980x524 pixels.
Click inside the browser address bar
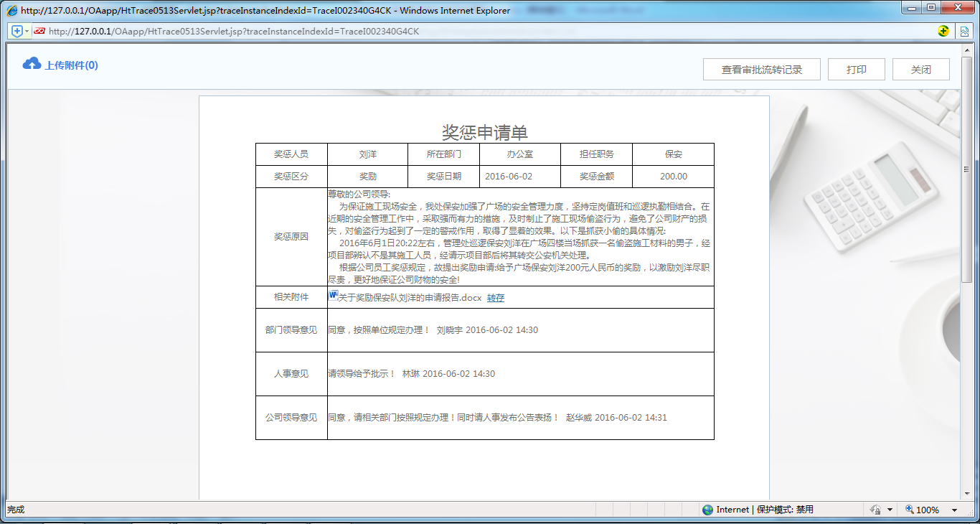point(287,31)
